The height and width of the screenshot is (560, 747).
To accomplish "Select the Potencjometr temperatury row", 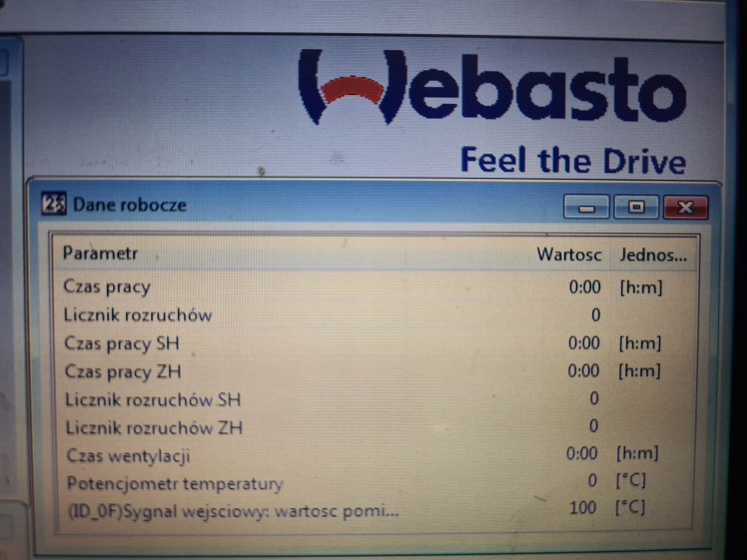I will click(x=175, y=484).
